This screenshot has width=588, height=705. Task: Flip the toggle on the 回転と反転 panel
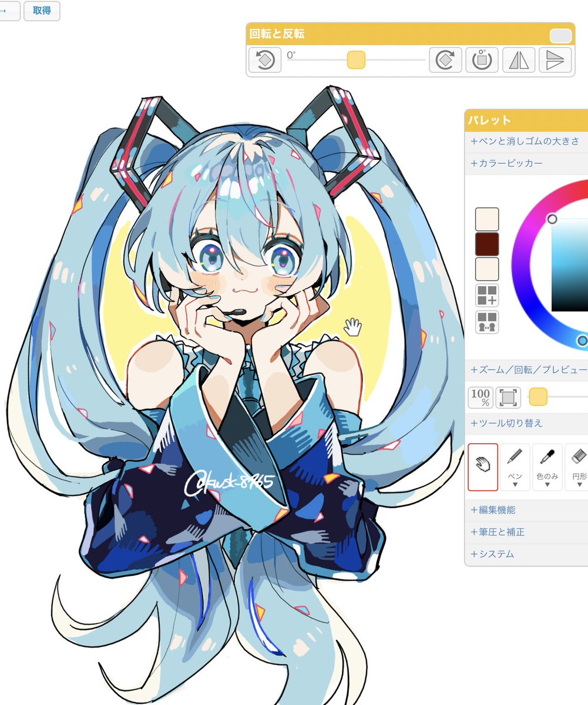[x=561, y=36]
